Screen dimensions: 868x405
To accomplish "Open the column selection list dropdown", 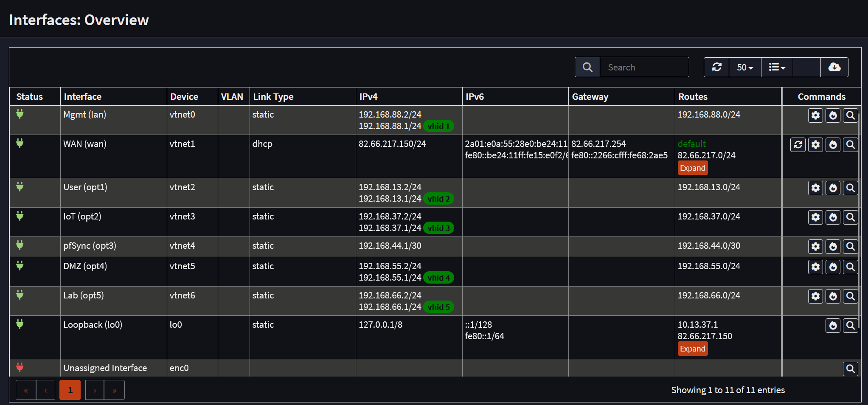I will tap(777, 67).
